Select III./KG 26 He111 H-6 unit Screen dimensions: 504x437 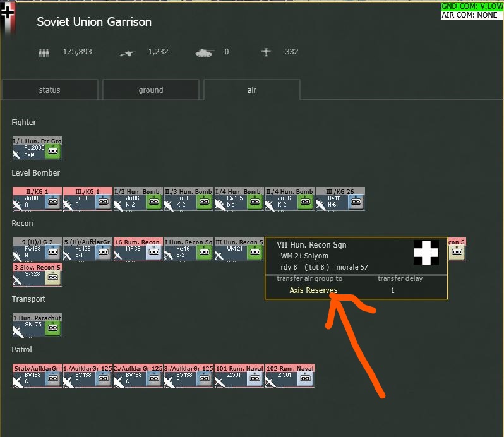(x=340, y=199)
